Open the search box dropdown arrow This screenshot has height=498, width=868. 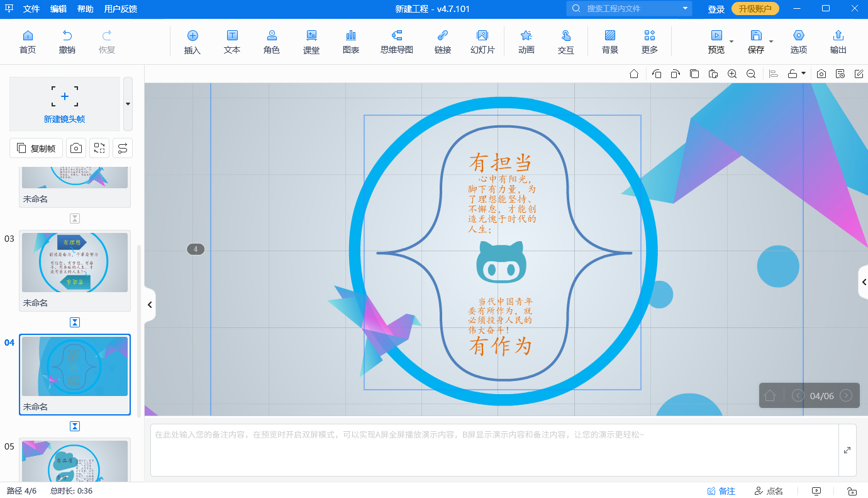pos(685,9)
